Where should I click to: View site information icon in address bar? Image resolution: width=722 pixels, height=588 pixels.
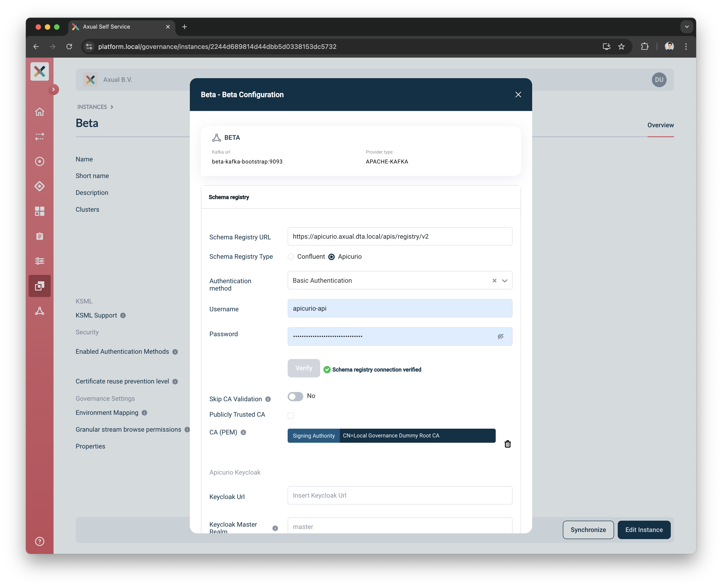pyautogui.click(x=89, y=46)
